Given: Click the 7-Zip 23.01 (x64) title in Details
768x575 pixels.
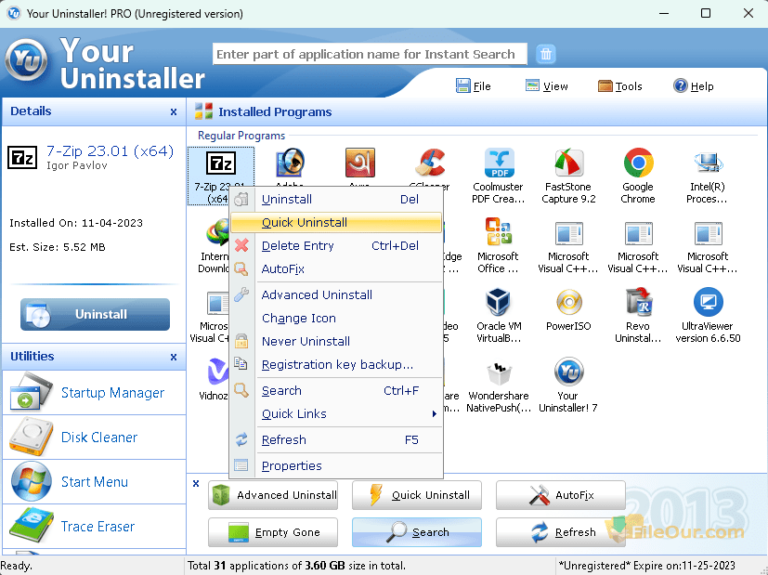Looking at the screenshot, I should pos(110,151).
